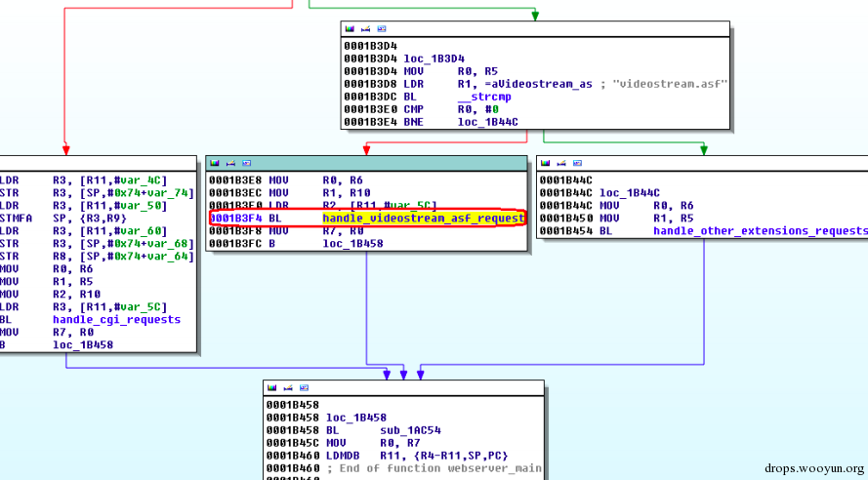
Task: Select the highlighted handle_videostream_asf_request call
Action: 424,219
